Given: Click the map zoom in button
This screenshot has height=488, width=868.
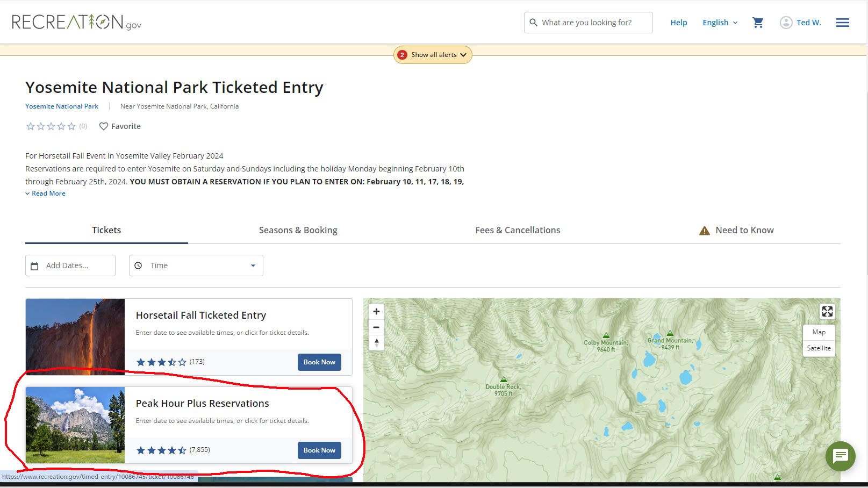Looking at the screenshot, I should point(376,312).
